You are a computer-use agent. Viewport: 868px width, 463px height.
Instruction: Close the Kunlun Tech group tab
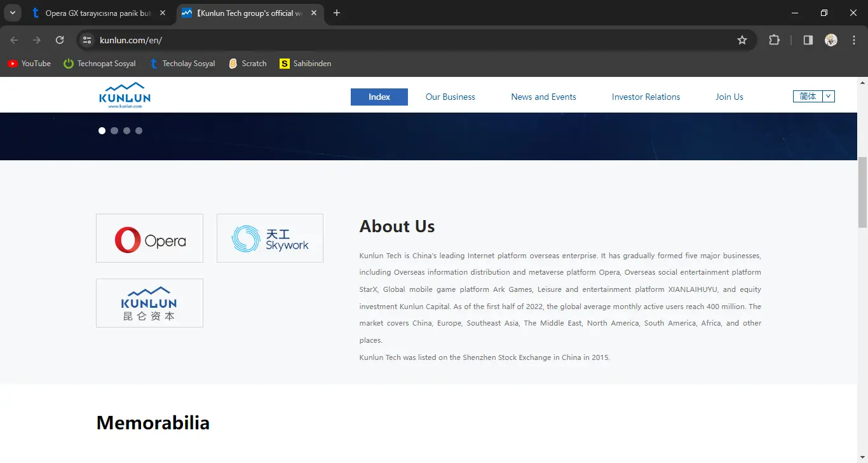coord(314,13)
